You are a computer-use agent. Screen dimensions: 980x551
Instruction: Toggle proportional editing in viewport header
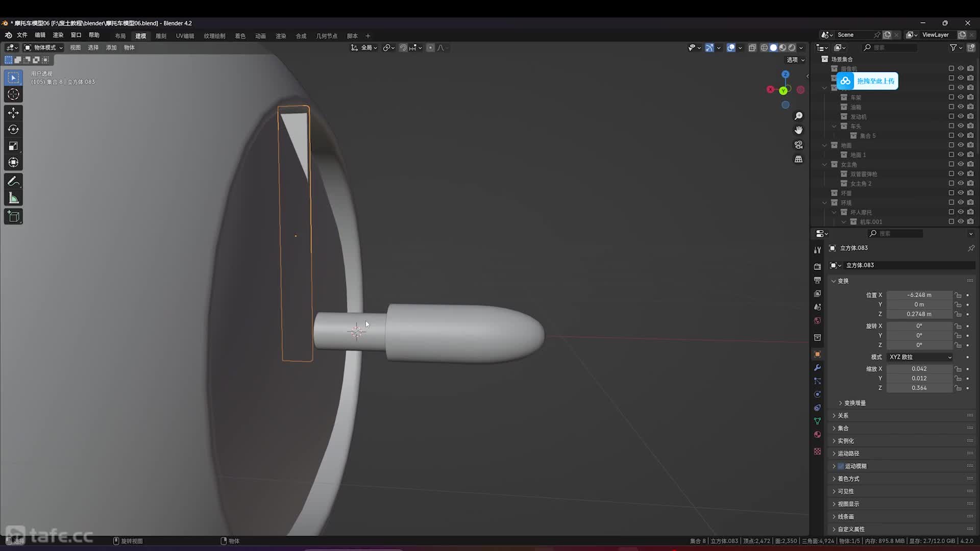(x=430, y=47)
